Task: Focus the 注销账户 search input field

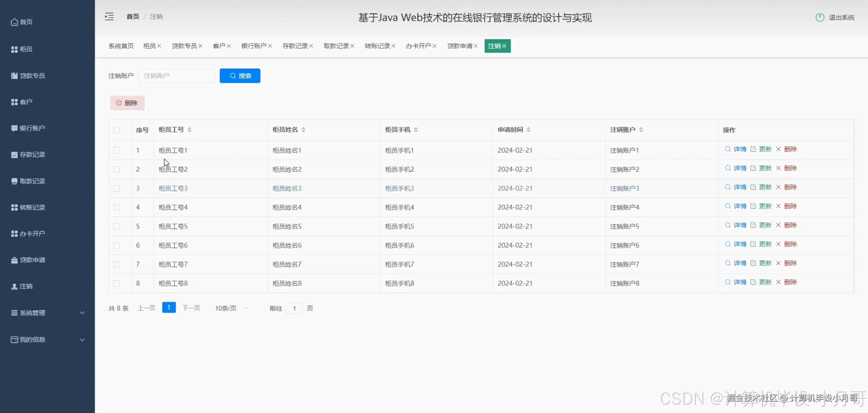Action: [177, 76]
